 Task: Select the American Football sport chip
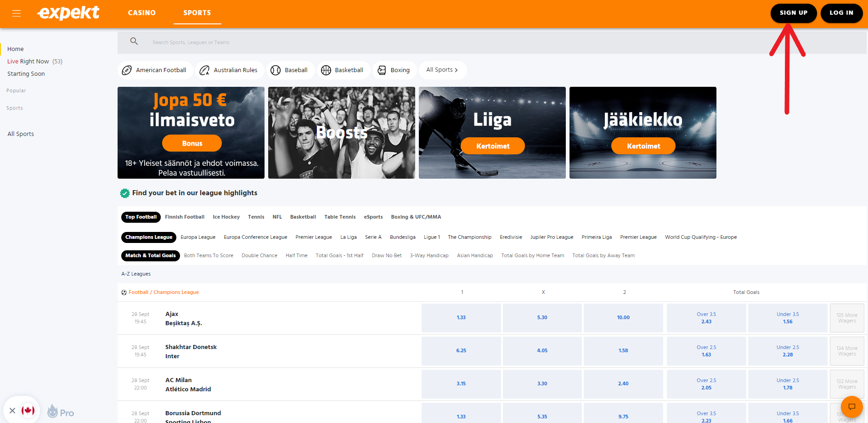tap(155, 70)
